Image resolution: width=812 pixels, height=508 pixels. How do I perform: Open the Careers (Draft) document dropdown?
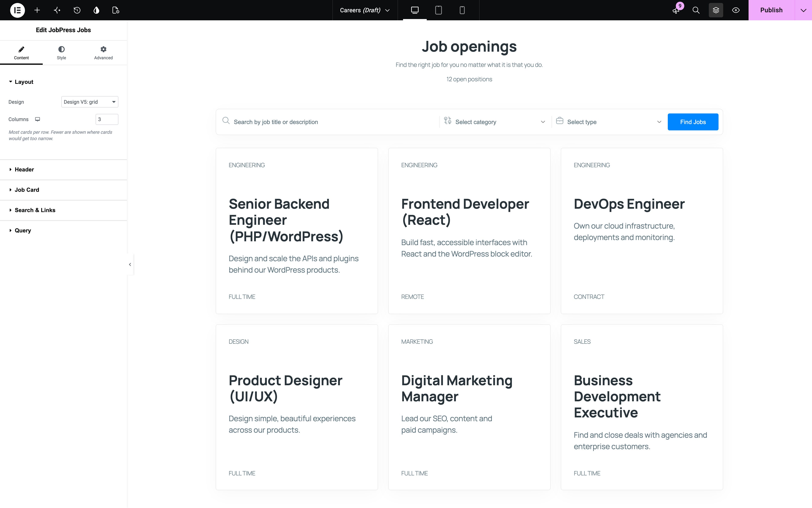(x=365, y=10)
